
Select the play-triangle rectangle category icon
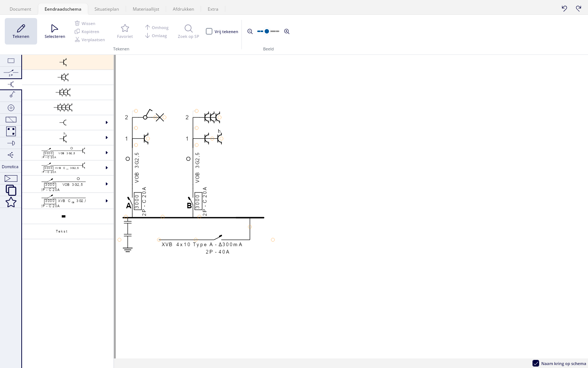pyautogui.click(x=11, y=178)
